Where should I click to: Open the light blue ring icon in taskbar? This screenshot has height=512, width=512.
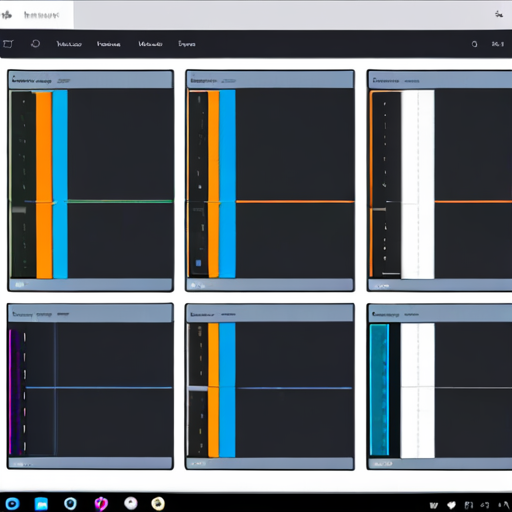(x=70, y=503)
